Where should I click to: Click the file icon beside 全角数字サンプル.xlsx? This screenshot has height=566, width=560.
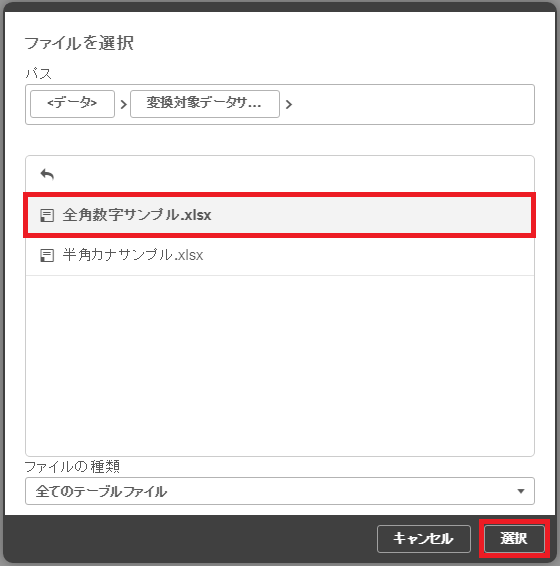coord(47,215)
